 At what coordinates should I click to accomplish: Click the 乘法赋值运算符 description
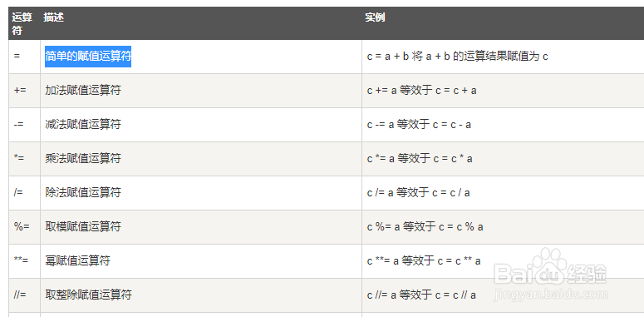pyautogui.click(x=83, y=159)
